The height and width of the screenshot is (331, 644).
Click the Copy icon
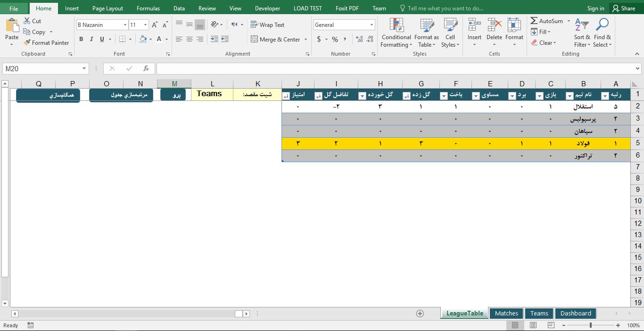click(27, 32)
